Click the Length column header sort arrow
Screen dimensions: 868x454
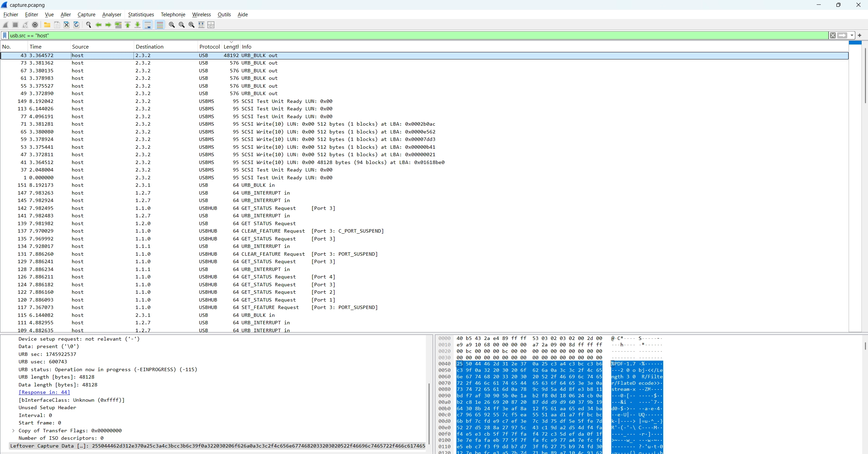pos(231,42)
